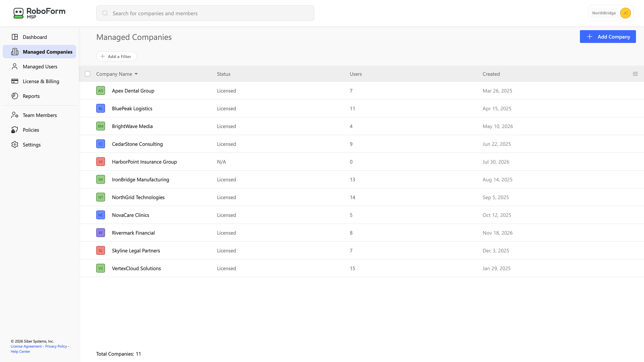
Task: Click the Status column header
Action: tap(224, 74)
